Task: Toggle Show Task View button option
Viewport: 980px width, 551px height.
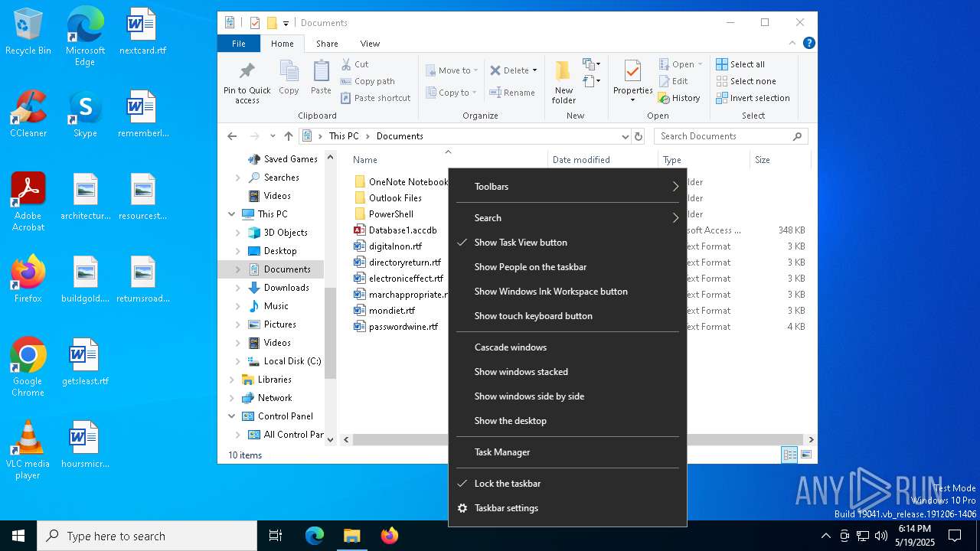Action: (567, 243)
